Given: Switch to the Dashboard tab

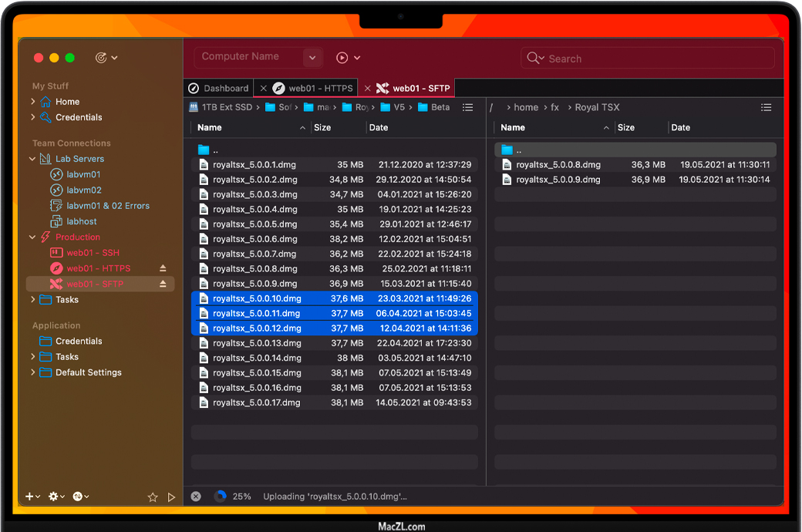Looking at the screenshot, I should [x=219, y=89].
